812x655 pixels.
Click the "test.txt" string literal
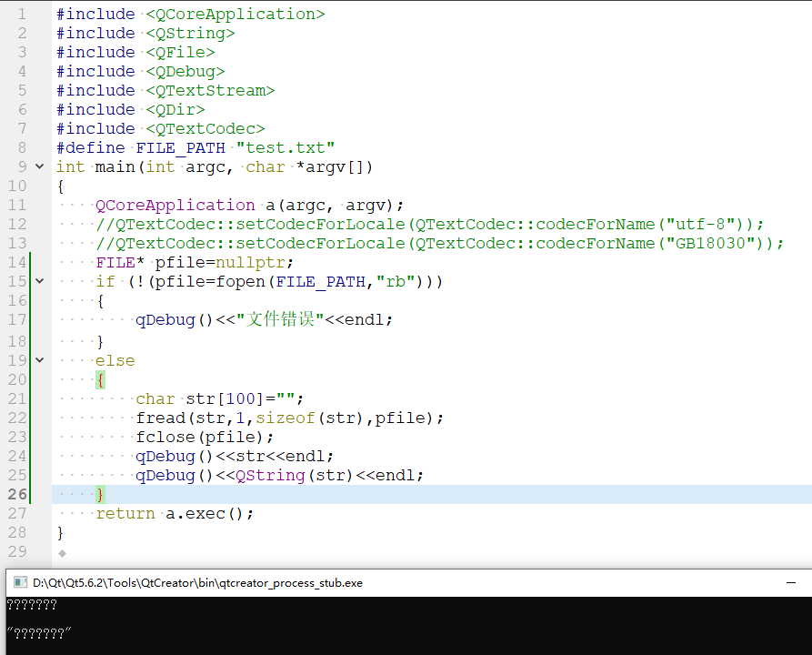pos(286,147)
